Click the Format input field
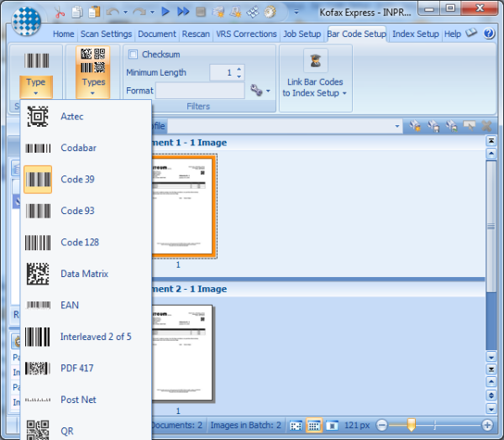 pyautogui.click(x=200, y=91)
